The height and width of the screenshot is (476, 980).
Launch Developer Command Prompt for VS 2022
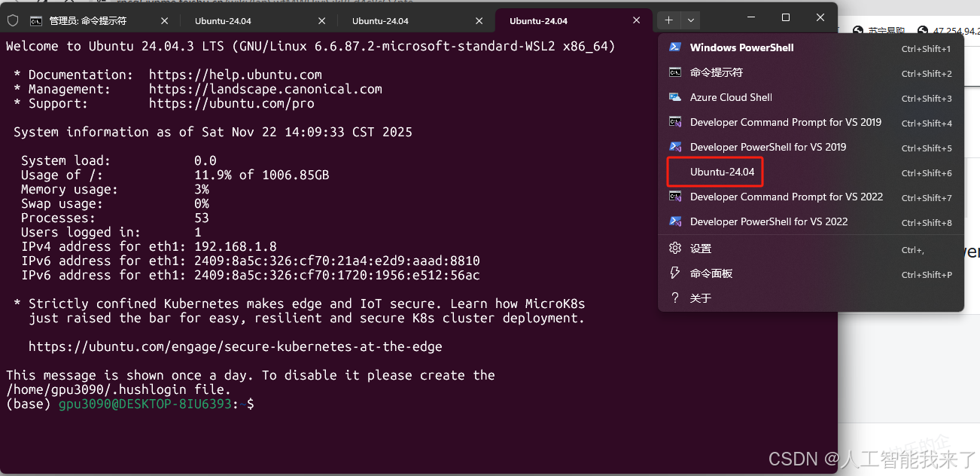click(x=811, y=197)
